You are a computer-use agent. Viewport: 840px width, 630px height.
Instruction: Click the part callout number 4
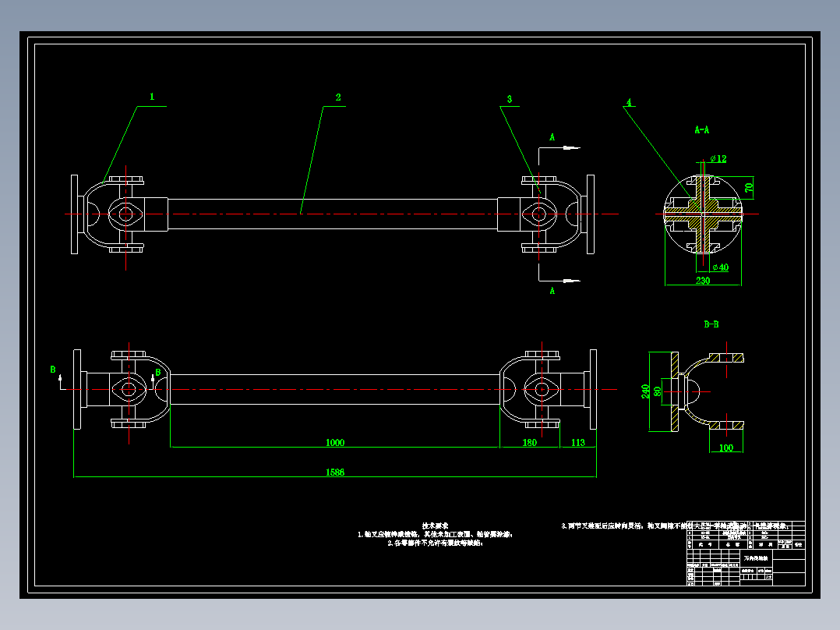(629, 102)
